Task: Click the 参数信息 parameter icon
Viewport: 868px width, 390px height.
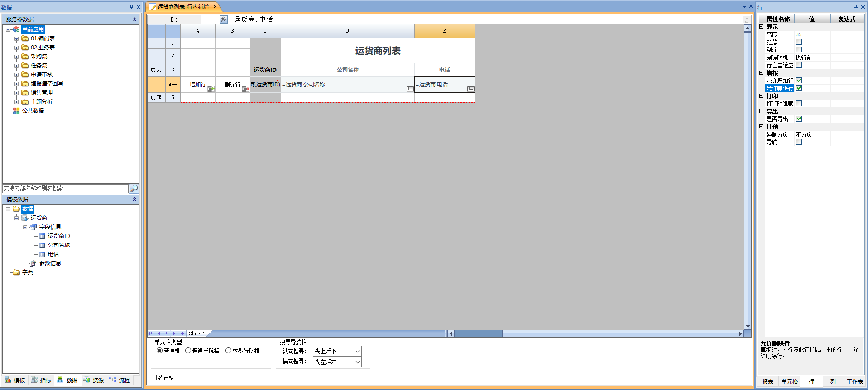Action: [34, 263]
